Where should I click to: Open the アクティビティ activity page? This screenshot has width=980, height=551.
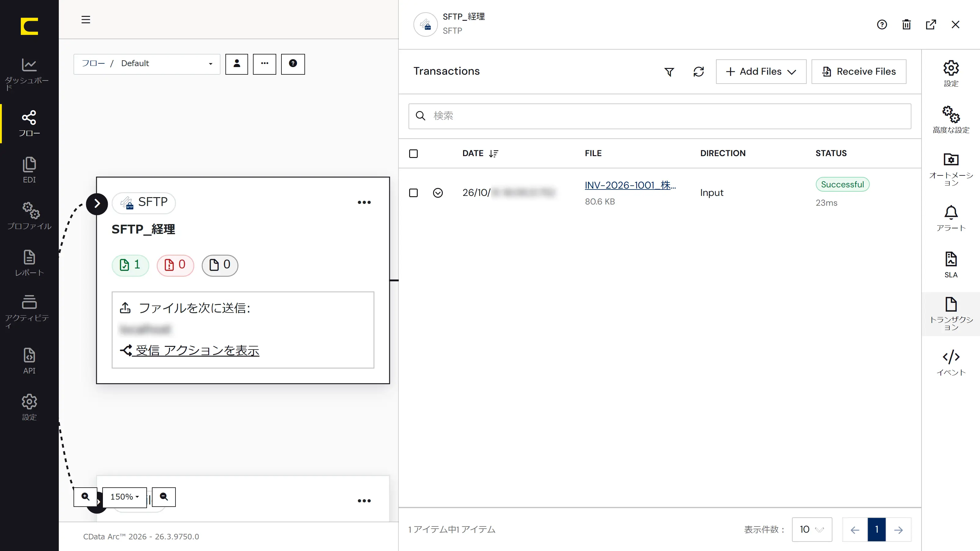click(29, 312)
